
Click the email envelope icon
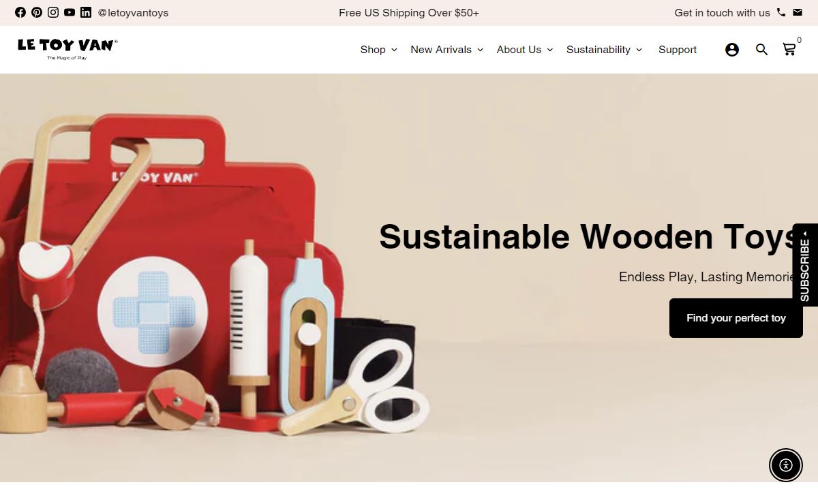coord(798,12)
